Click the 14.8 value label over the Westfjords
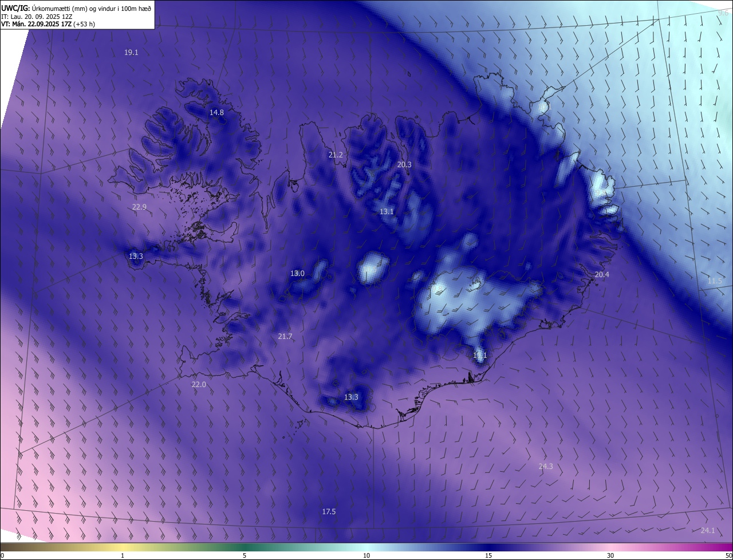The image size is (733, 560). pyautogui.click(x=216, y=112)
